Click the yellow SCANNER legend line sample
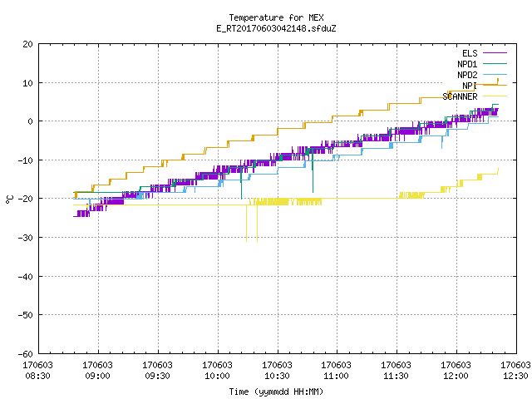Viewport: 532px width, 399px height. [495, 96]
